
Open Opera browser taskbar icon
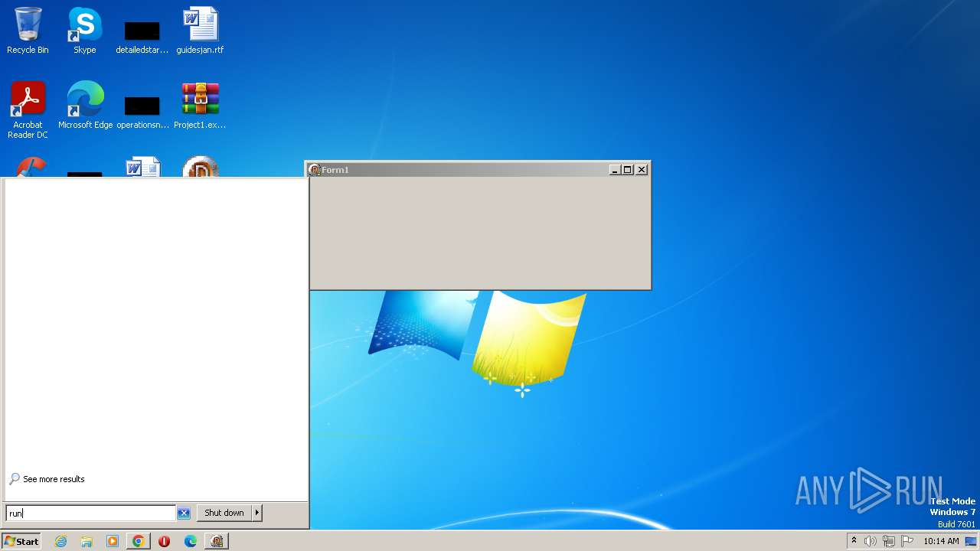164,541
